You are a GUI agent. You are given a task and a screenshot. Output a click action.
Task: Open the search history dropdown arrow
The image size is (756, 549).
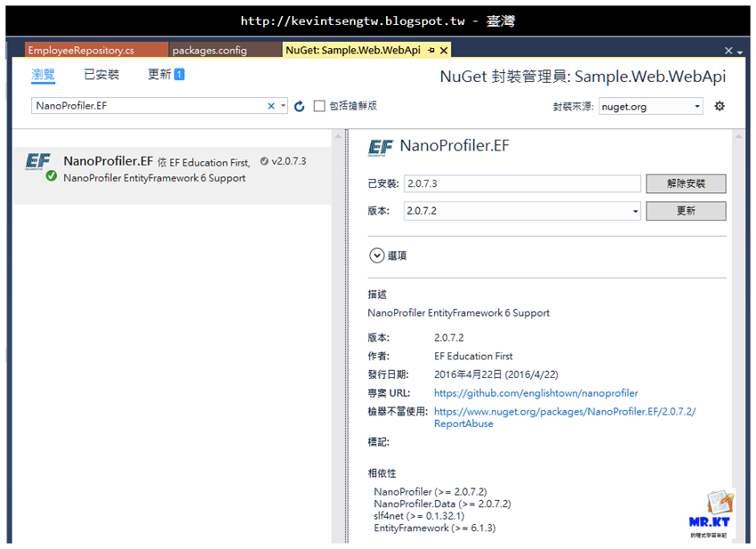(x=283, y=106)
